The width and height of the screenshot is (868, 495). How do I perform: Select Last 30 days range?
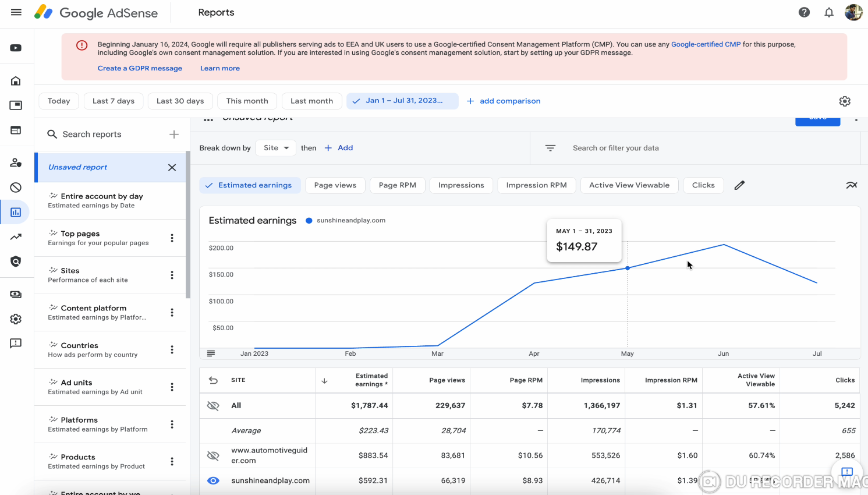pos(180,101)
